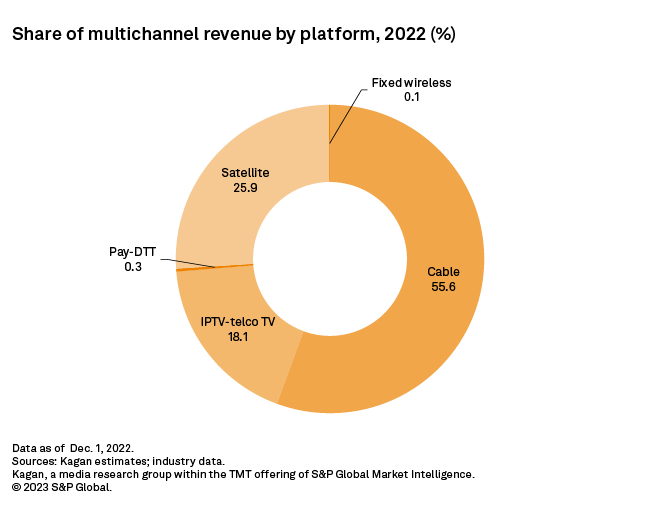Click the 55.6 value under Cable
The image size is (660, 510).
444,286
